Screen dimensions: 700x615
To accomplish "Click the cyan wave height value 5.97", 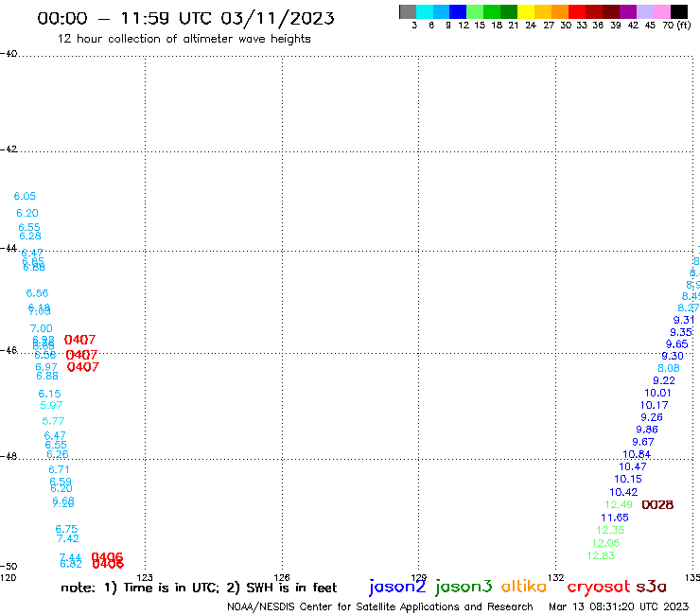I will point(51,406).
